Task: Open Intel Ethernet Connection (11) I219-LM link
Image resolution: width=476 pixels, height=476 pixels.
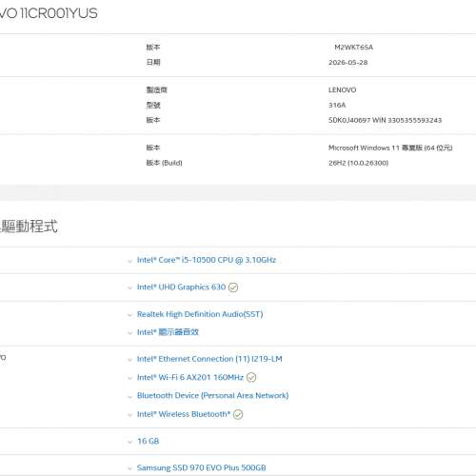Action: 209,359
